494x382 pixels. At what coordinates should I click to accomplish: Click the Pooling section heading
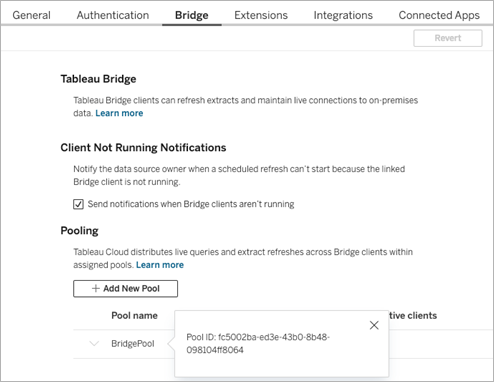coord(79,230)
